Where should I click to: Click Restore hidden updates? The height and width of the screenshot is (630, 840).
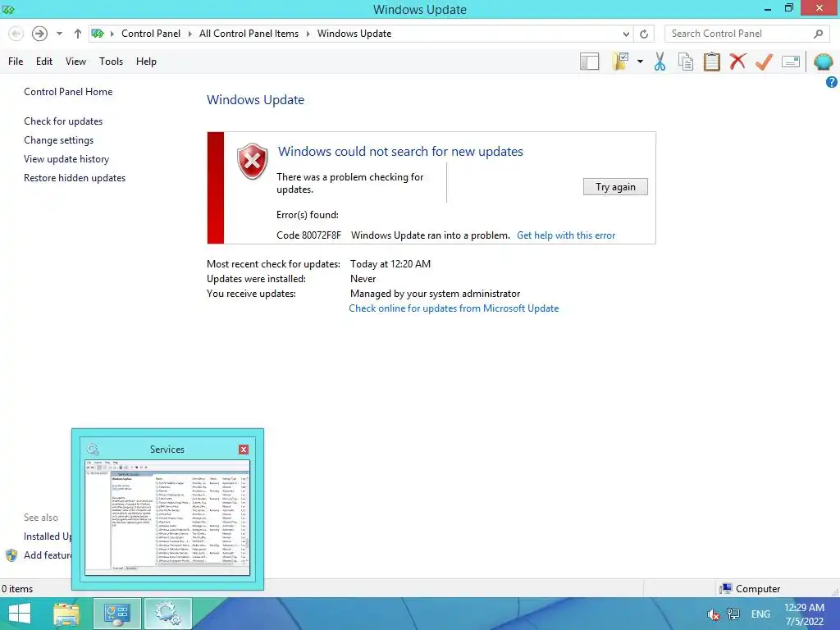point(75,178)
